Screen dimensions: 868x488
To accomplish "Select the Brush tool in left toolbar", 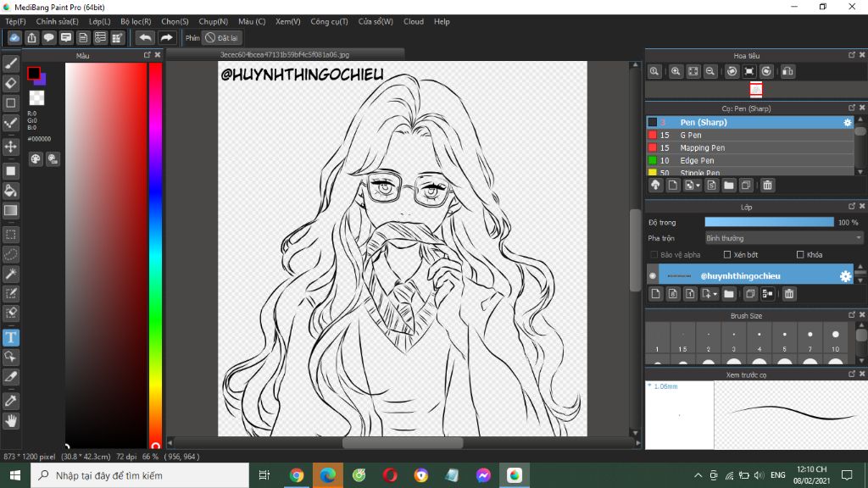I will point(10,64).
